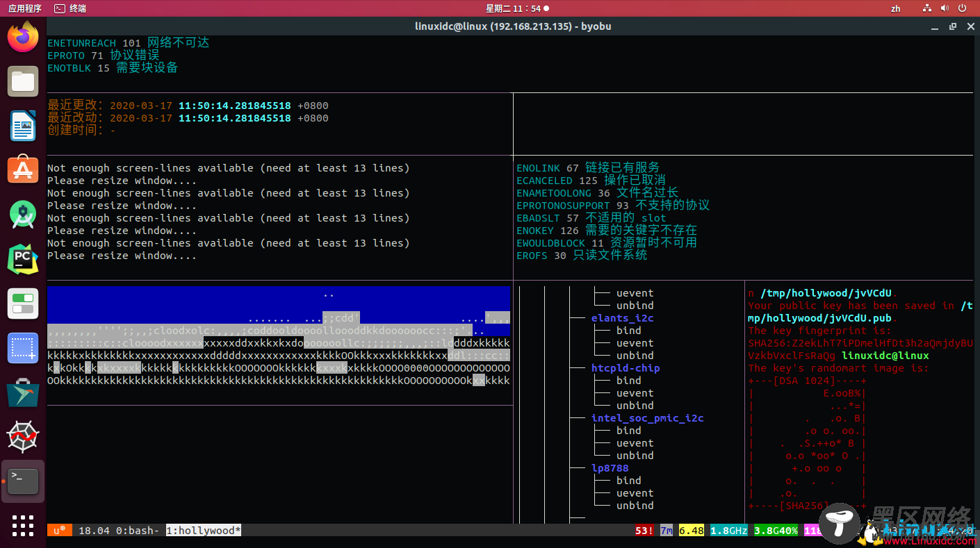Restore down the byobu terminal window

[x=953, y=26]
